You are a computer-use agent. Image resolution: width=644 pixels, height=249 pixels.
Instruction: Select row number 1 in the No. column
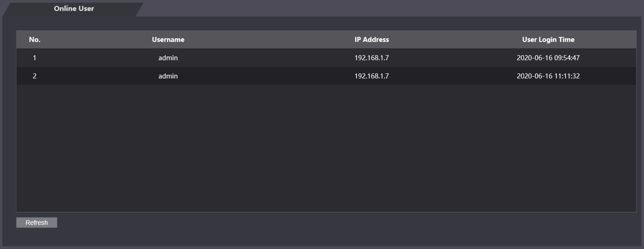(x=35, y=58)
